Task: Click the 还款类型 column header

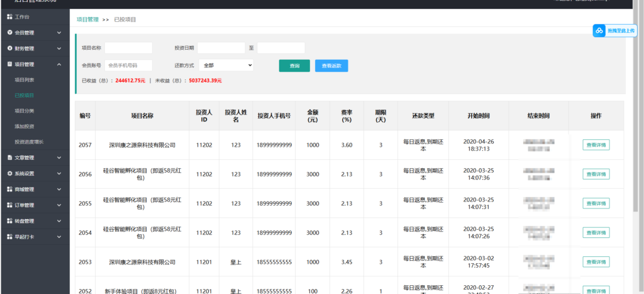Action: tap(423, 116)
